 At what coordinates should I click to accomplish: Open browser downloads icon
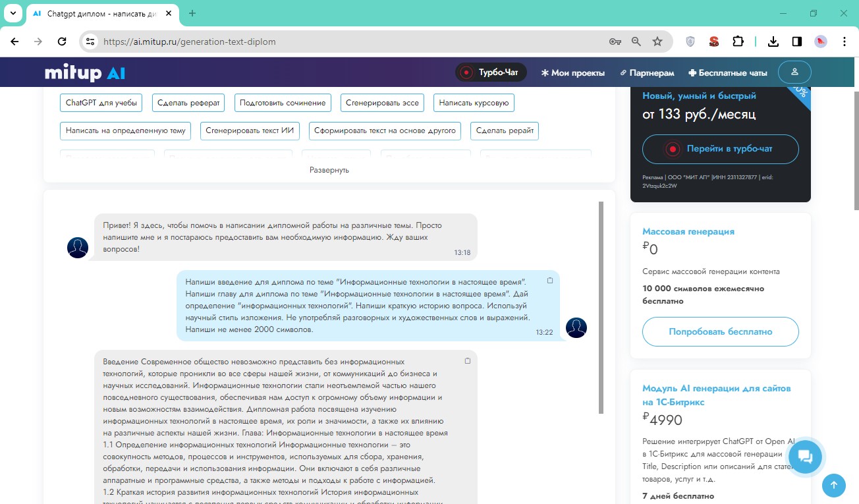click(773, 42)
